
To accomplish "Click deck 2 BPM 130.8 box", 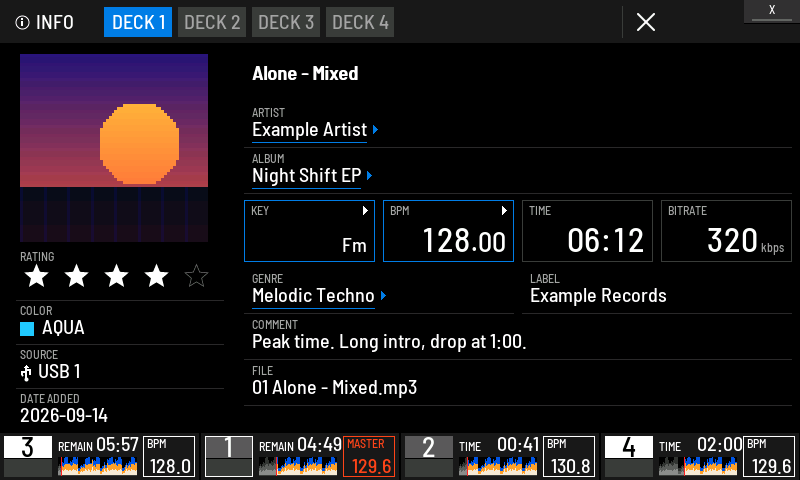I will tap(569, 456).
